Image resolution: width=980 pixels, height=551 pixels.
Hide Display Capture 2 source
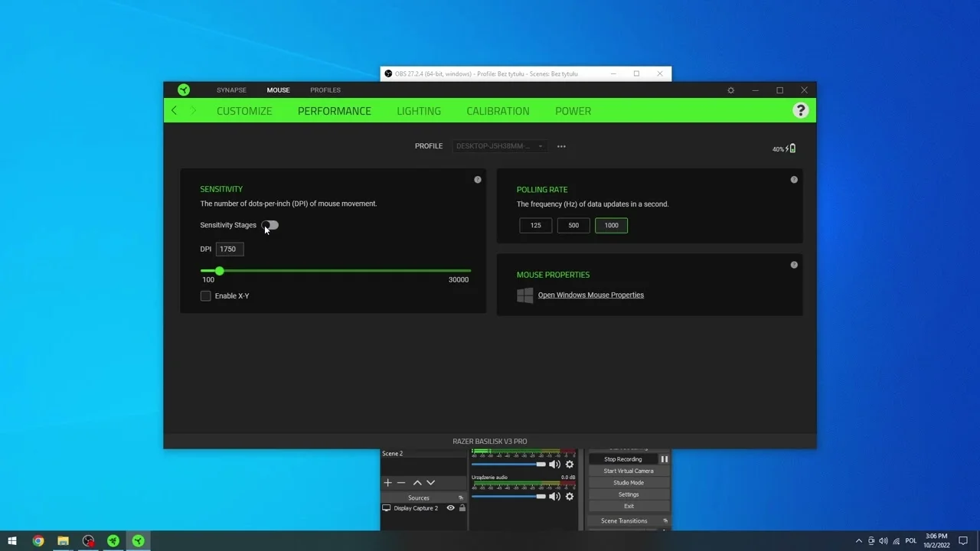click(450, 508)
